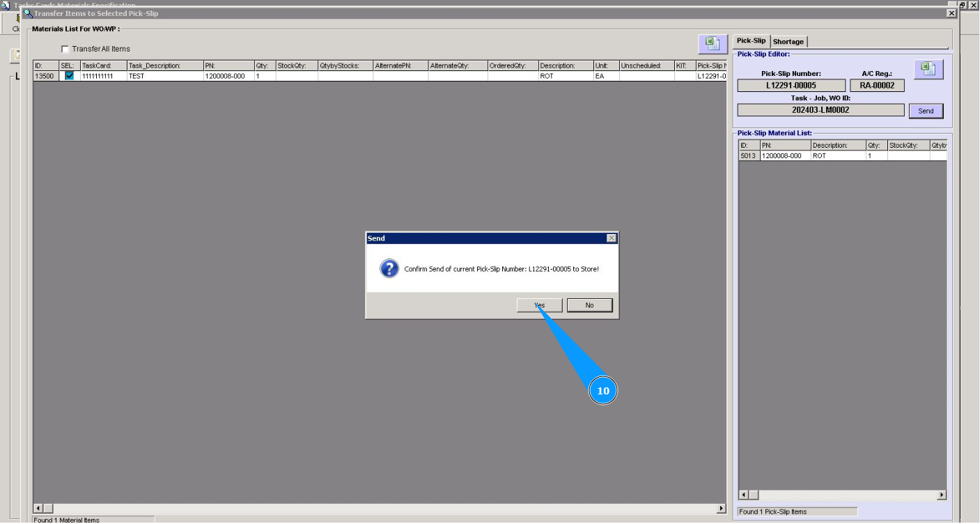Click ROT description in Pick-Slip Material List
The image size is (980, 524).
[838, 156]
